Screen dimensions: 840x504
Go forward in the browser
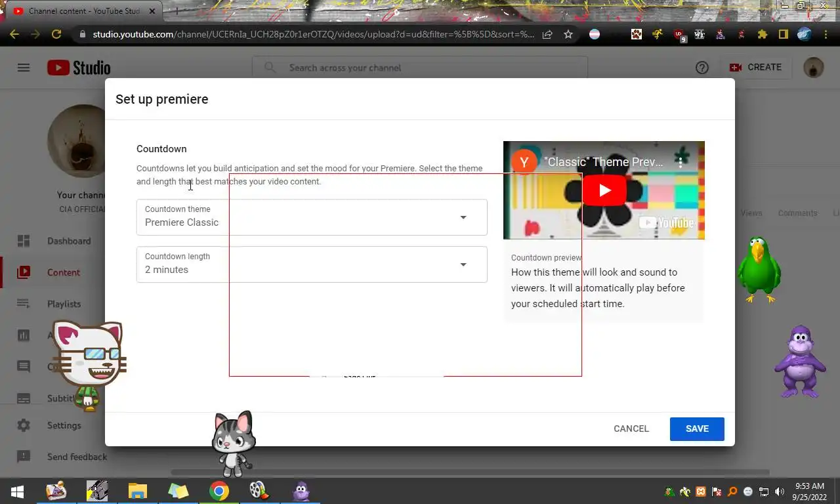pos(35,34)
